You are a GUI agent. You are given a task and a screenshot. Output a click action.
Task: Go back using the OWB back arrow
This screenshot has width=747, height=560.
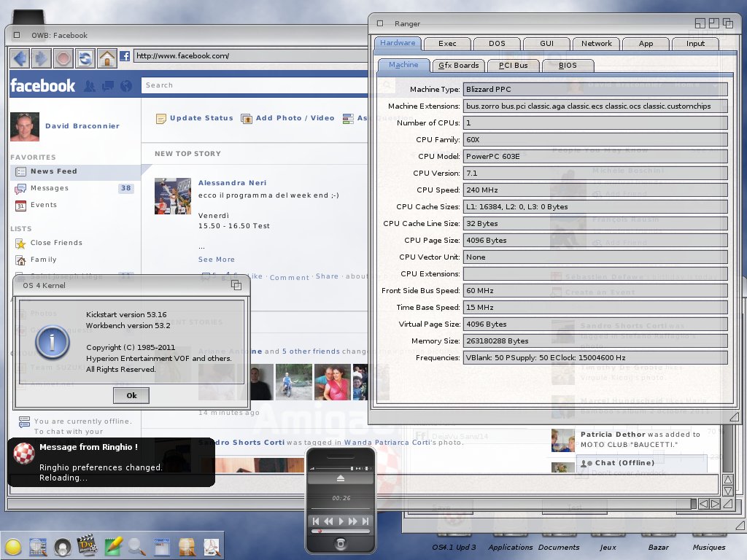click(20, 58)
